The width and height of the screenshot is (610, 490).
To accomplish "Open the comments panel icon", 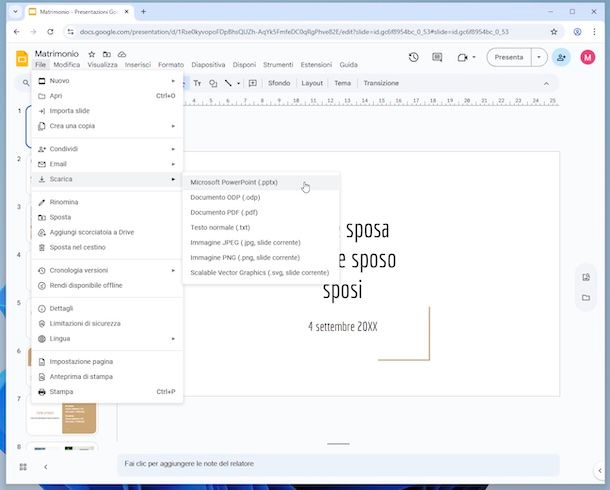I will (437, 58).
